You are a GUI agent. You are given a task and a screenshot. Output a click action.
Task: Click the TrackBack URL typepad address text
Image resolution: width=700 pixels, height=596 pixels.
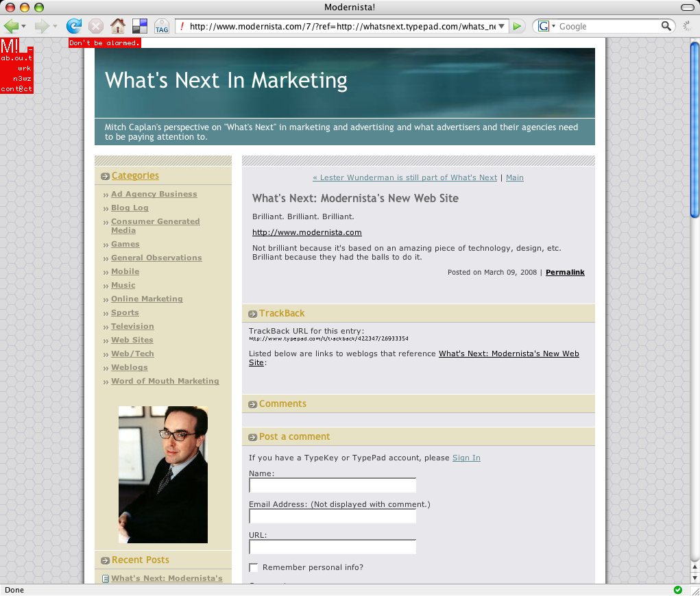click(x=328, y=339)
